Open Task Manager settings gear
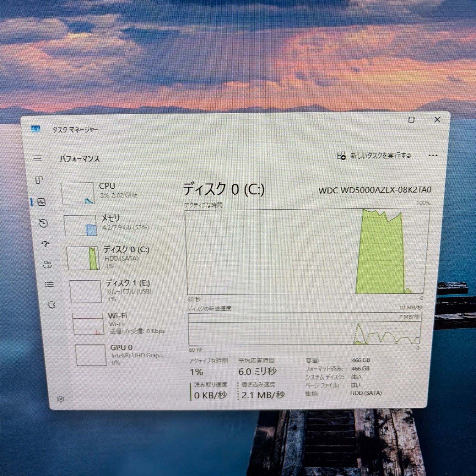 [x=61, y=399]
